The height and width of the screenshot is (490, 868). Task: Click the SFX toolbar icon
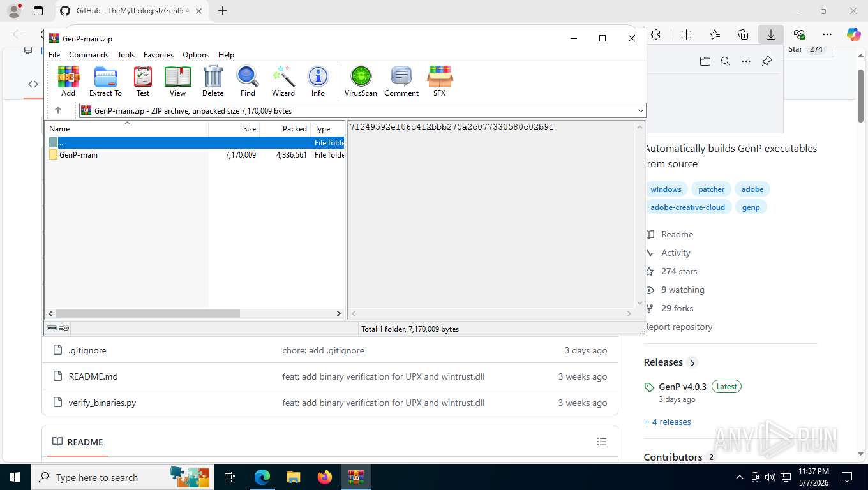[440, 81]
